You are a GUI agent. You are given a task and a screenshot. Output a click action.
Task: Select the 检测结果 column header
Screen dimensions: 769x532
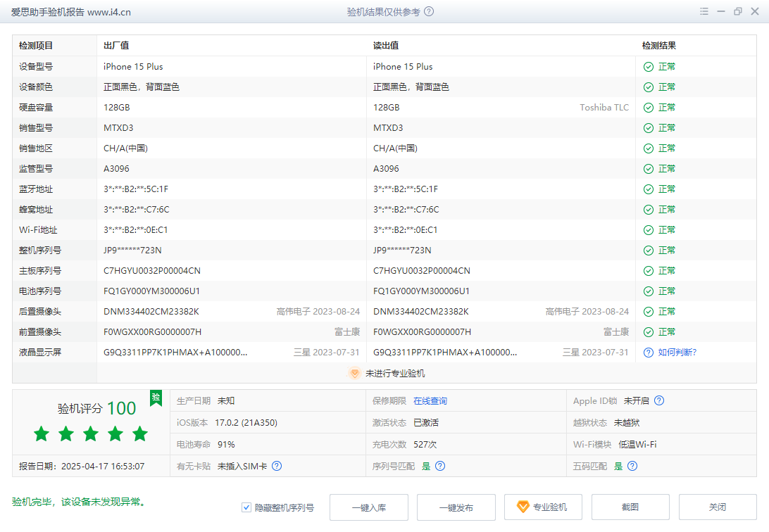click(x=659, y=46)
